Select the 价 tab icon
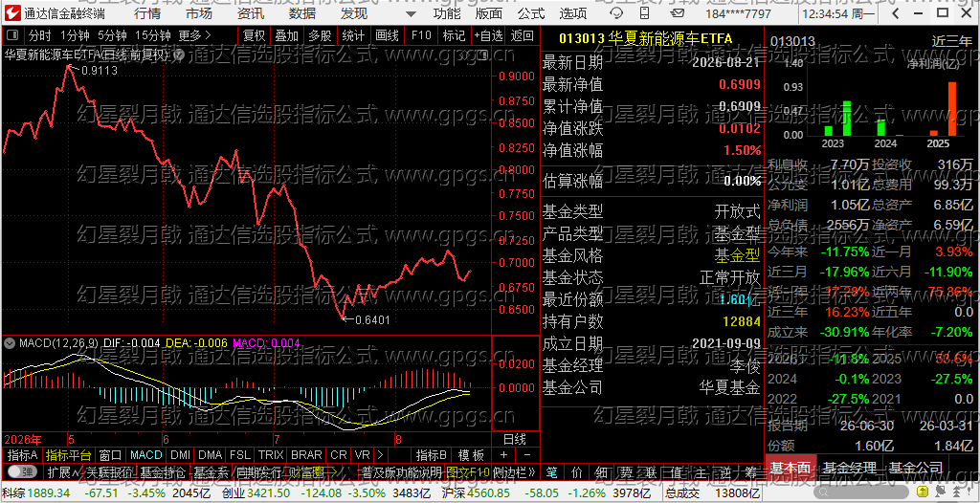Viewport: 980px width, 503px height. 576,471
